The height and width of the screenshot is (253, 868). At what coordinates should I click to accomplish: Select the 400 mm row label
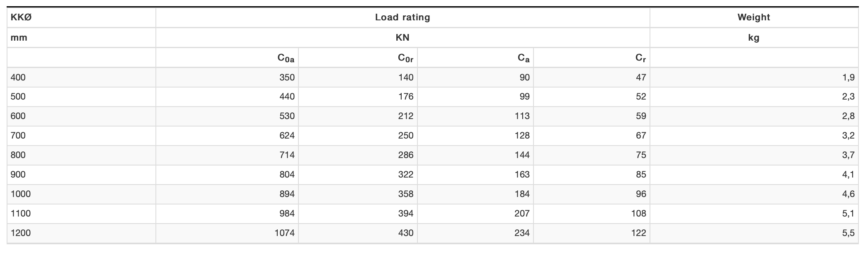(x=81, y=77)
